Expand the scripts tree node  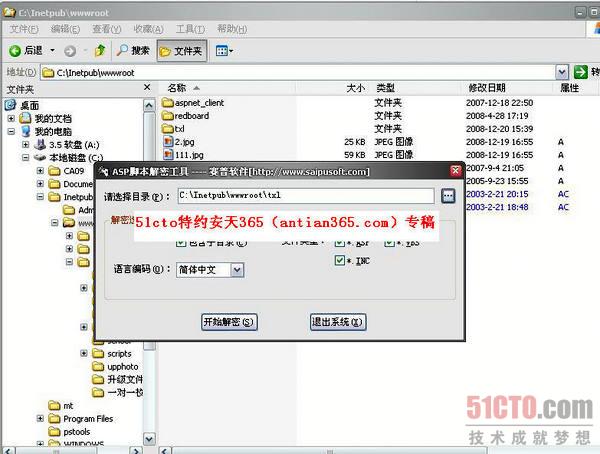click(84, 353)
